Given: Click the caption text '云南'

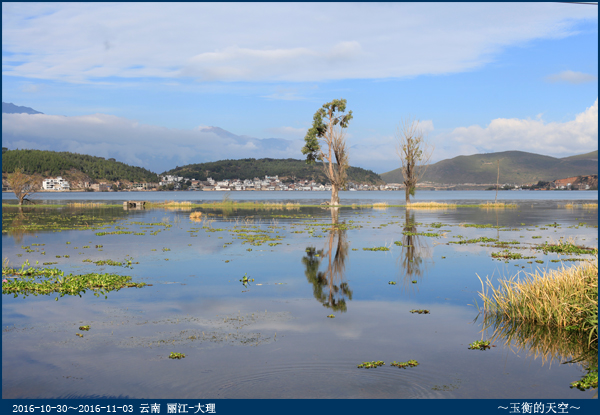Looking at the screenshot, I should pyautogui.click(x=150, y=408).
